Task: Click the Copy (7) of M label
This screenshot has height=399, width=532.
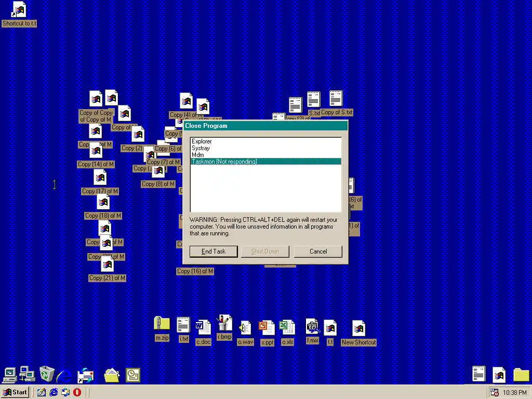Action: point(164,162)
